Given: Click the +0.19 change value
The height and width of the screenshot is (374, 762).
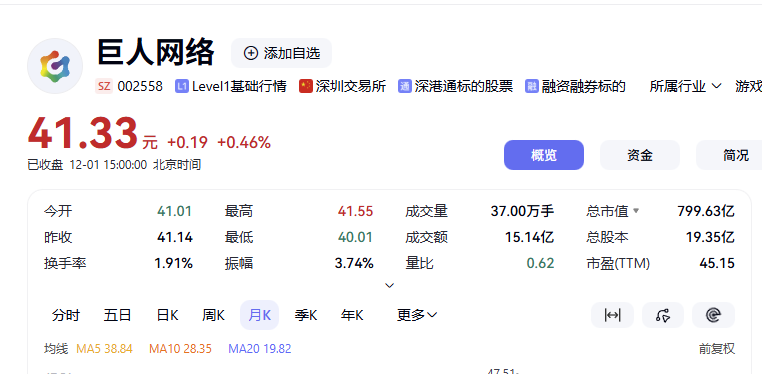Looking at the screenshot, I should (187, 142).
